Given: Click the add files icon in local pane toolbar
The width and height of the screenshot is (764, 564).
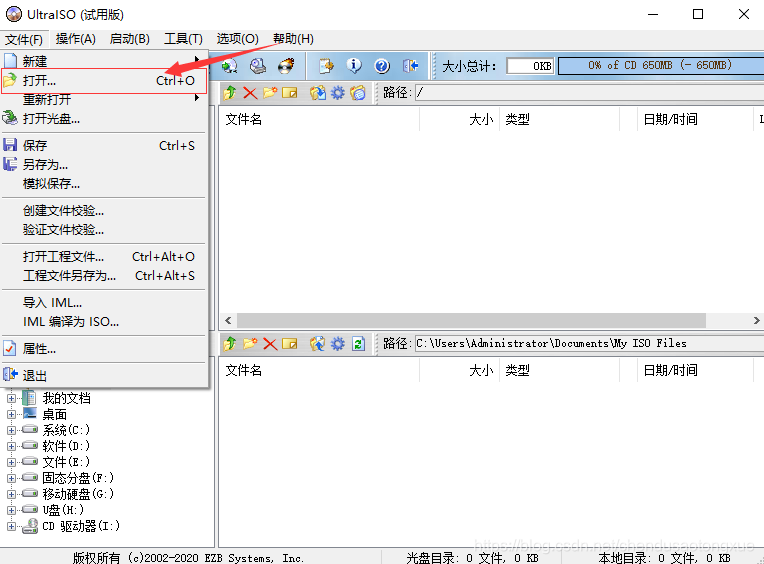Looking at the screenshot, I should point(318,344).
